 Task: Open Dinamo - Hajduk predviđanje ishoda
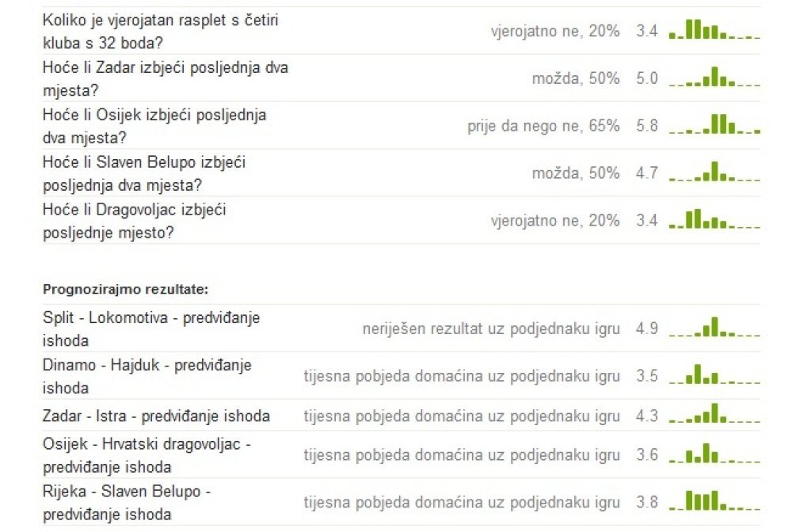pos(147,377)
